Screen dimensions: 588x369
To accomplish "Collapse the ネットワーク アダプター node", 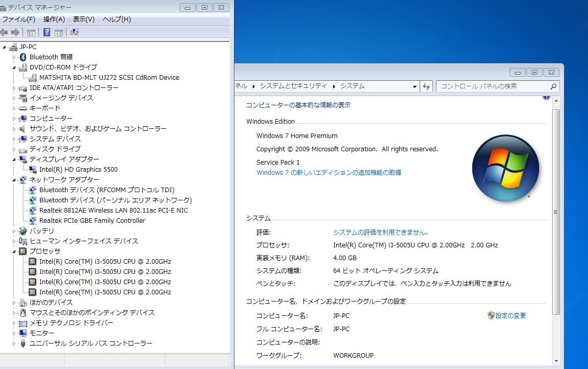I will pos(14,180).
